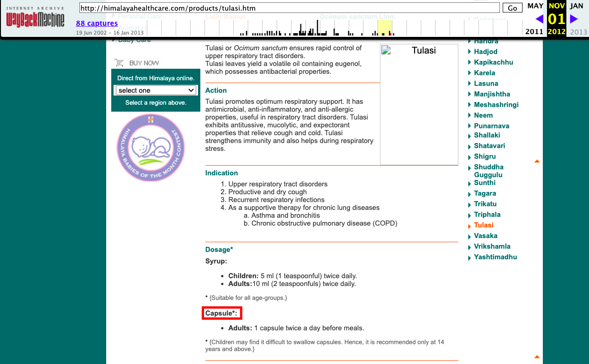Click the Indication section heading
Screen dimensions: 589x364
click(x=222, y=173)
